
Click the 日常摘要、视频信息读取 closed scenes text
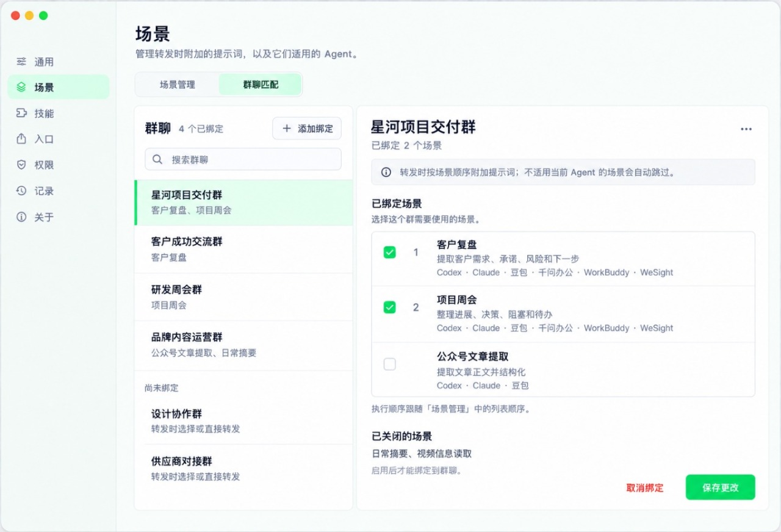pyautogui.click(x=422, y=453)
